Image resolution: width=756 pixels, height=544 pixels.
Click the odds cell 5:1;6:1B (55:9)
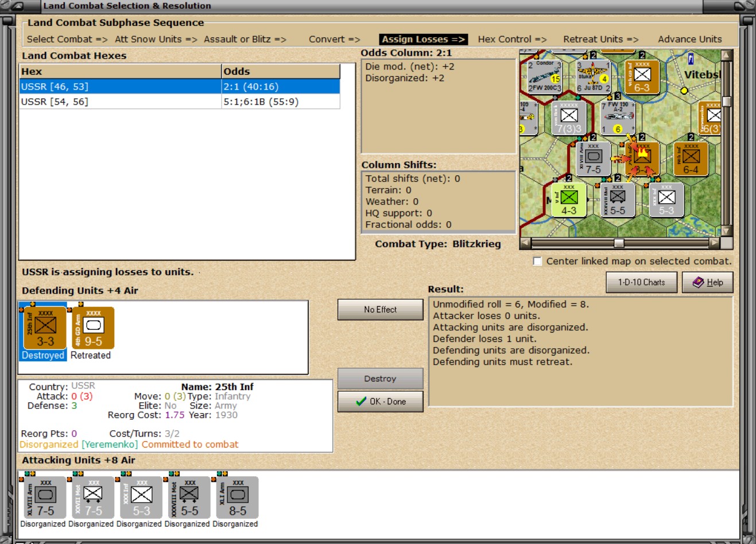[x=281, y=102]
